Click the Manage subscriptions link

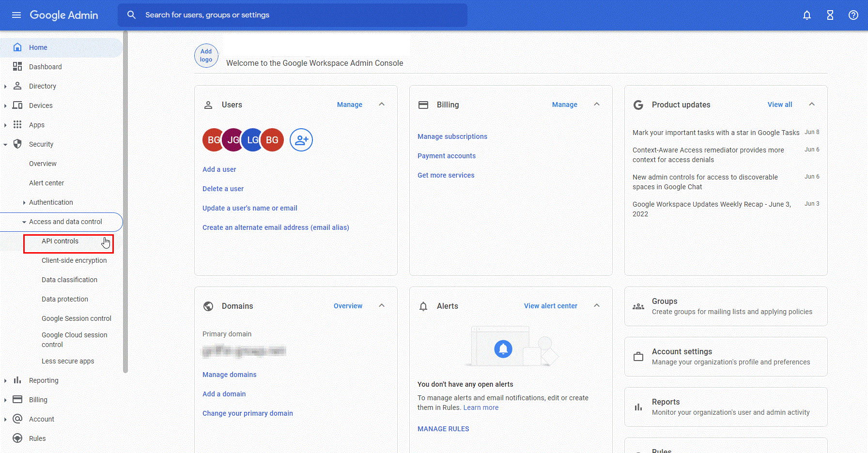coord(452,136)
